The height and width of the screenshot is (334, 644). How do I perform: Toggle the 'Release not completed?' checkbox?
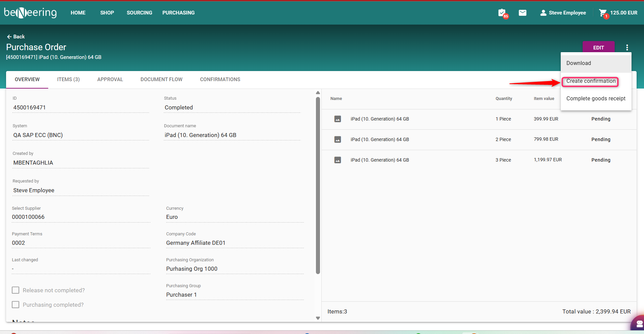(16, 290)
